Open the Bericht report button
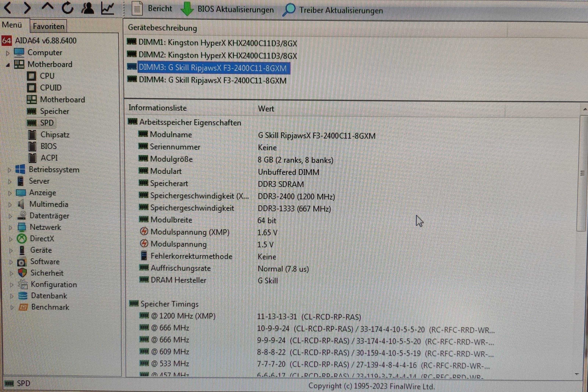The height and width of the screenshot is (392, 588). (x=152, y=8)
